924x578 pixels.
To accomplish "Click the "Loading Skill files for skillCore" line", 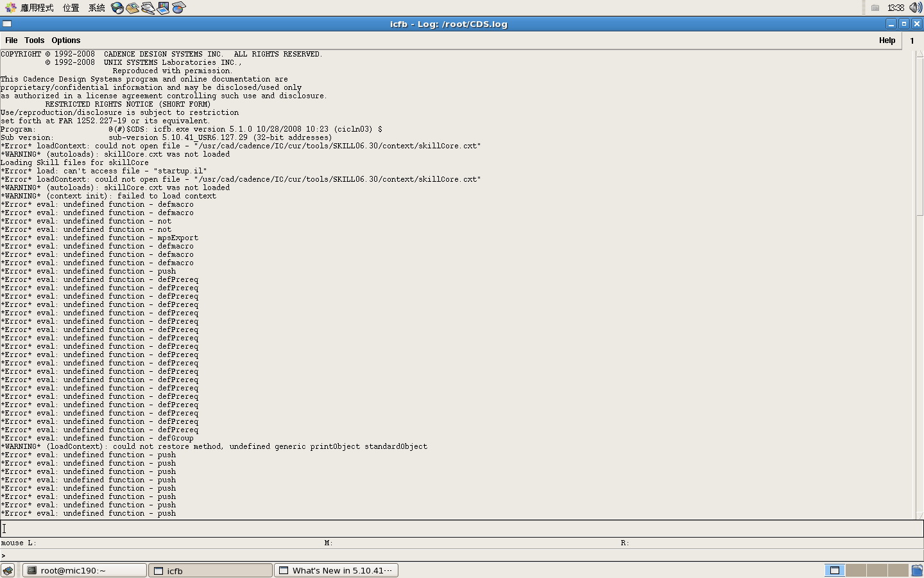I will tap(74, 162).
